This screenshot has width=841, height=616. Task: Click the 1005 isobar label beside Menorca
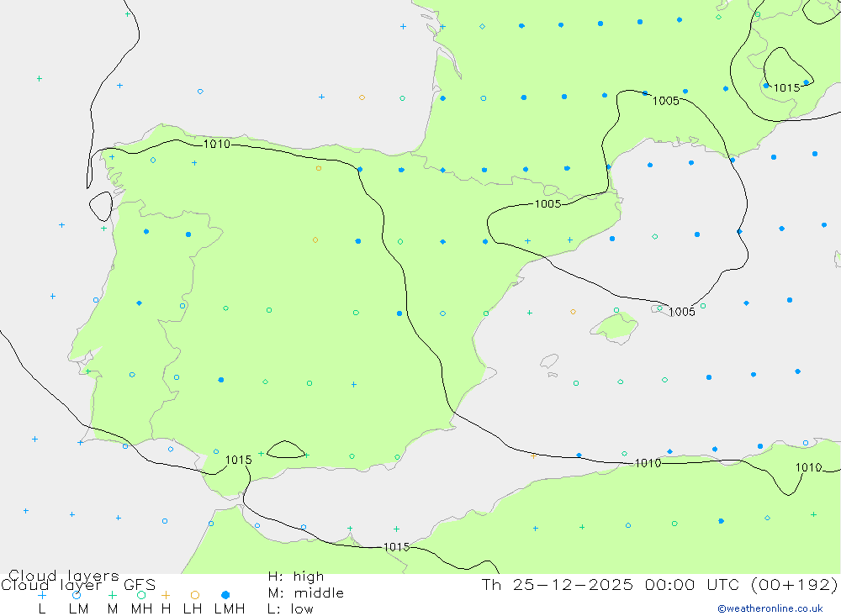pyautogui.click(x=682, y=312)
